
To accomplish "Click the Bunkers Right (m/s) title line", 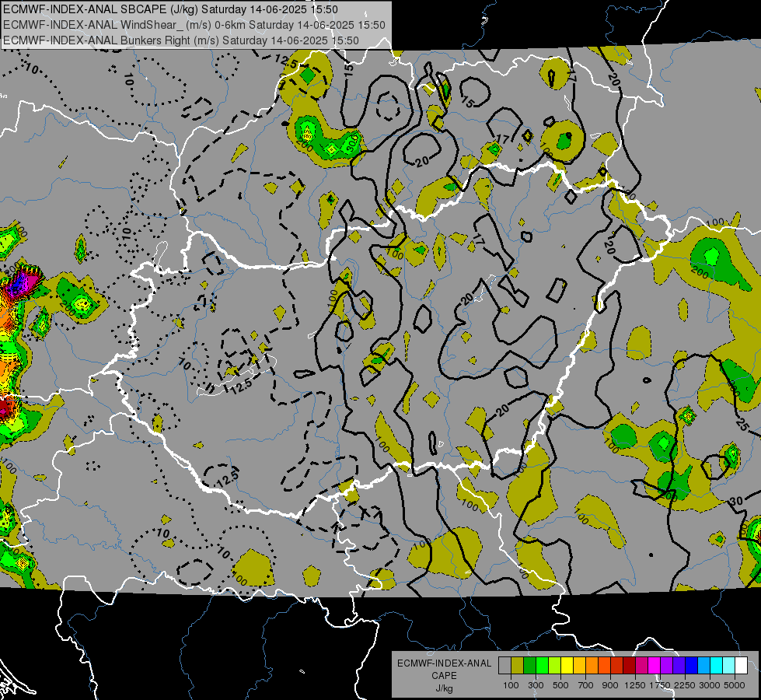I will pyautogui.click(x=181, y=40).
